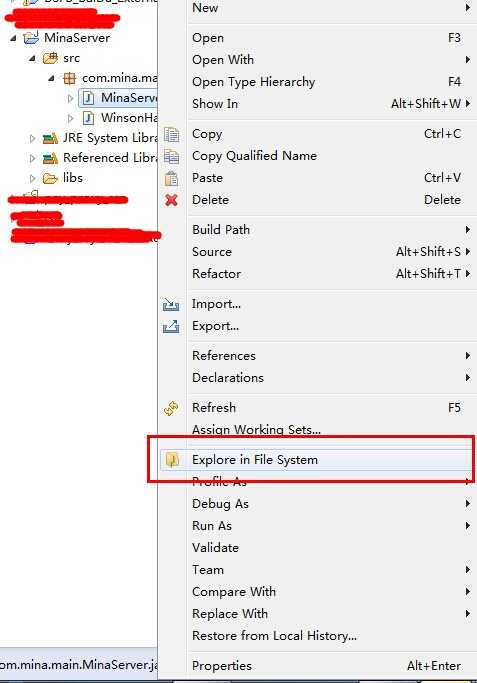Click the red Delete X icon
Image resolution: width=477 pixels, height=683 pixels.
tap(171, 200)
